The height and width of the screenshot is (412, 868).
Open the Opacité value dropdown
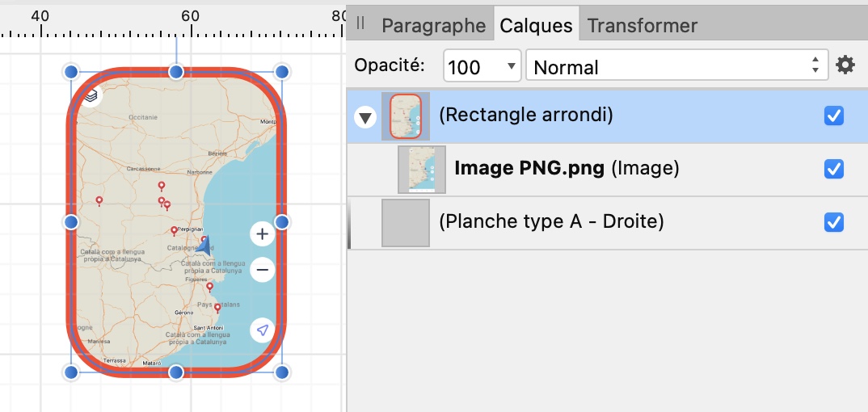511,66
